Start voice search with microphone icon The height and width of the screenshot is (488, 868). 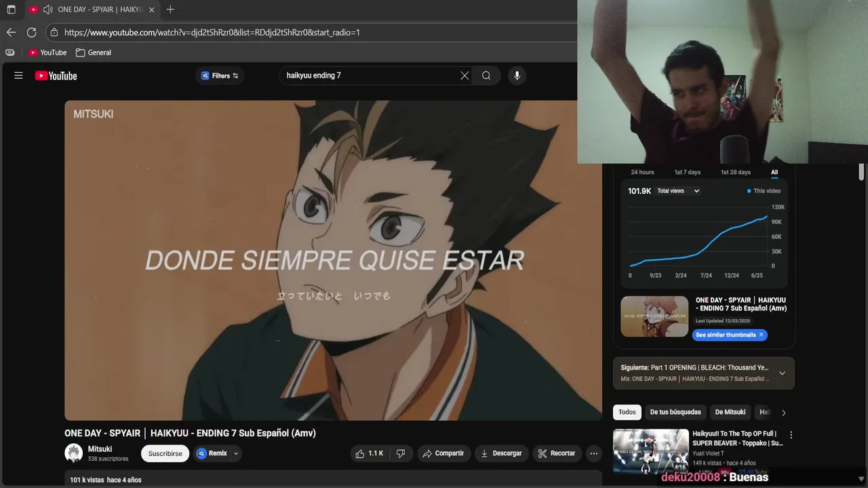(517, 76)
